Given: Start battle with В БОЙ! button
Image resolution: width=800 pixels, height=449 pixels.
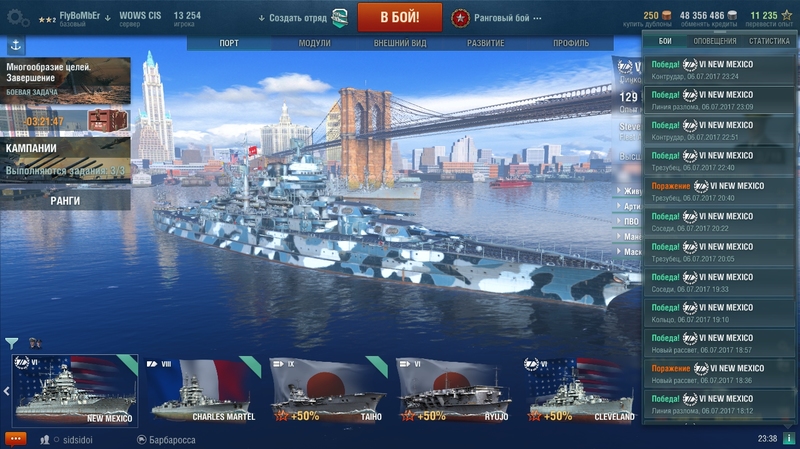Looking at the screenshot, I should click(399, 17).
